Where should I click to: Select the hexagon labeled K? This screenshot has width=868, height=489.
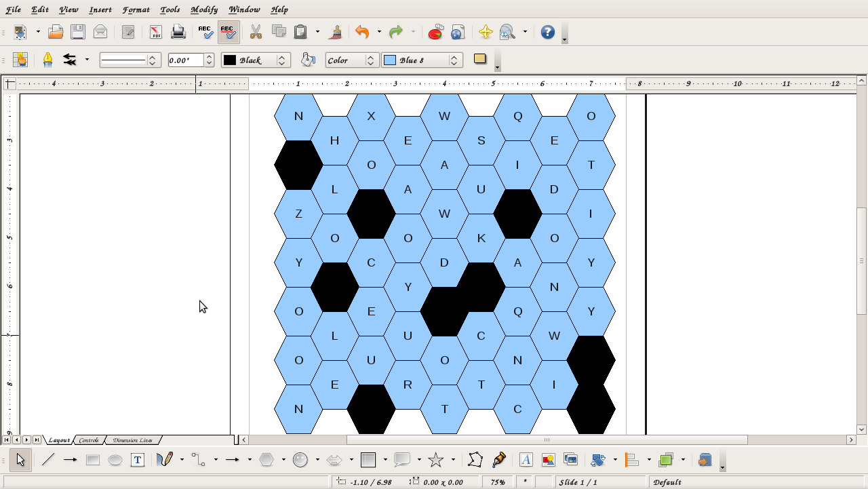click(481, 238)
